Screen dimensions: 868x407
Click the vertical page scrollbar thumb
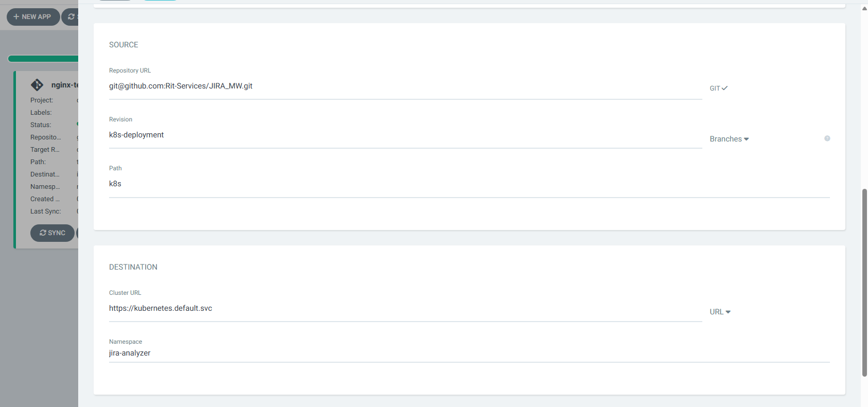(864, 283)
